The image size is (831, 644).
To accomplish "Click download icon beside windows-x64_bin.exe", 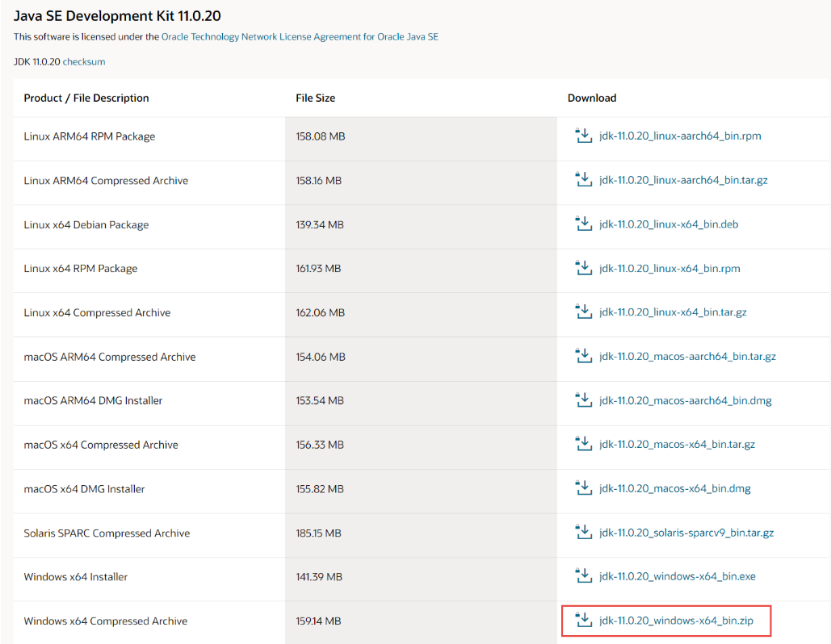I will pos(584,576).
